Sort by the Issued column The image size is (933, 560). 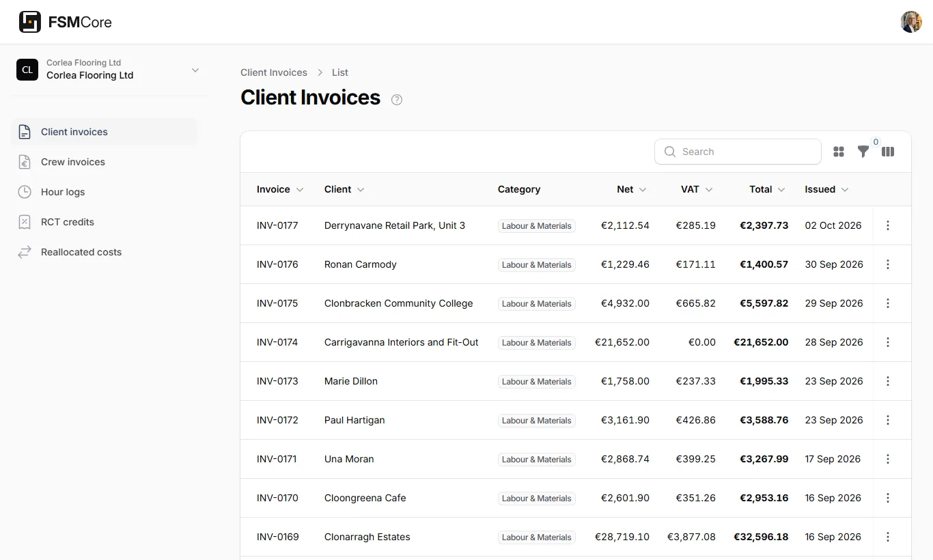(x=826, y=189)
